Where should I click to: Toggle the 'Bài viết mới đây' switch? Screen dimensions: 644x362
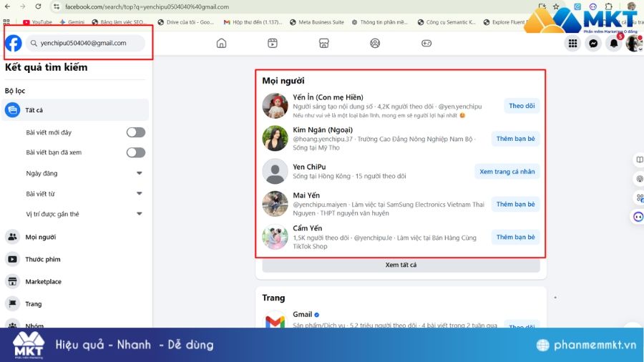[136, 132]
